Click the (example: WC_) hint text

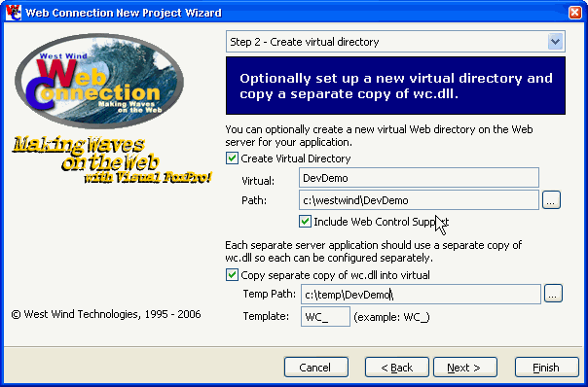pos(391,317)
